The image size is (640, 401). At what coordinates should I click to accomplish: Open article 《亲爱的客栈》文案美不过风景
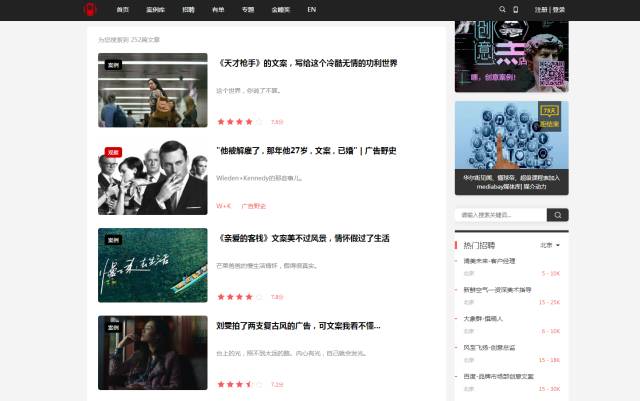pyautogui.click(x=303, y=238)
